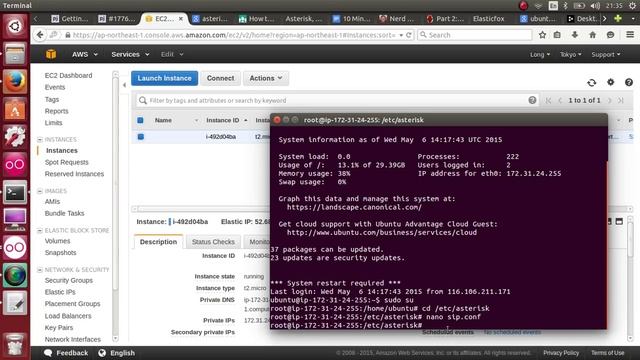Open Ubuntu Dash from the launcher

pos(15,26)
